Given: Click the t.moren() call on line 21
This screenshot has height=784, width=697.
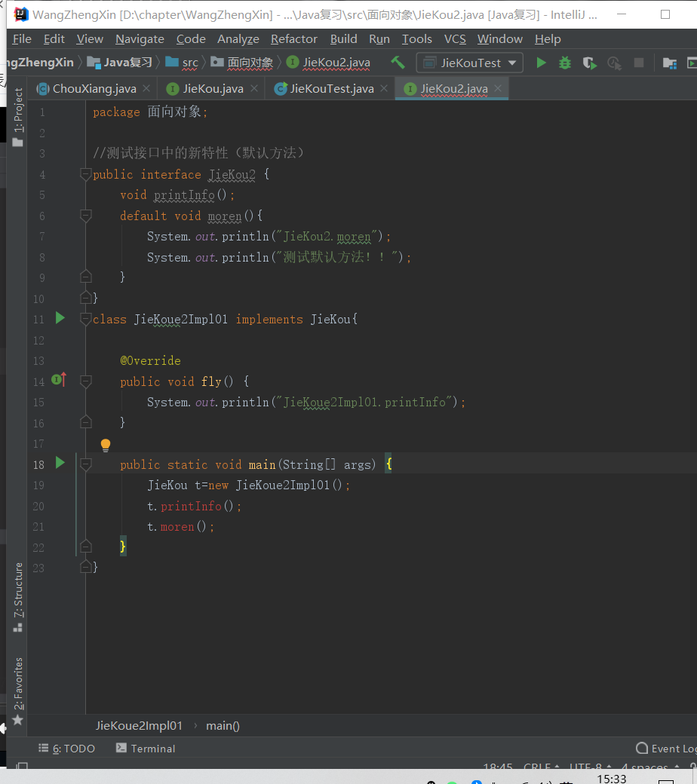Looking at the screenshot, I should pyautogui.click(x=180, y=526).
